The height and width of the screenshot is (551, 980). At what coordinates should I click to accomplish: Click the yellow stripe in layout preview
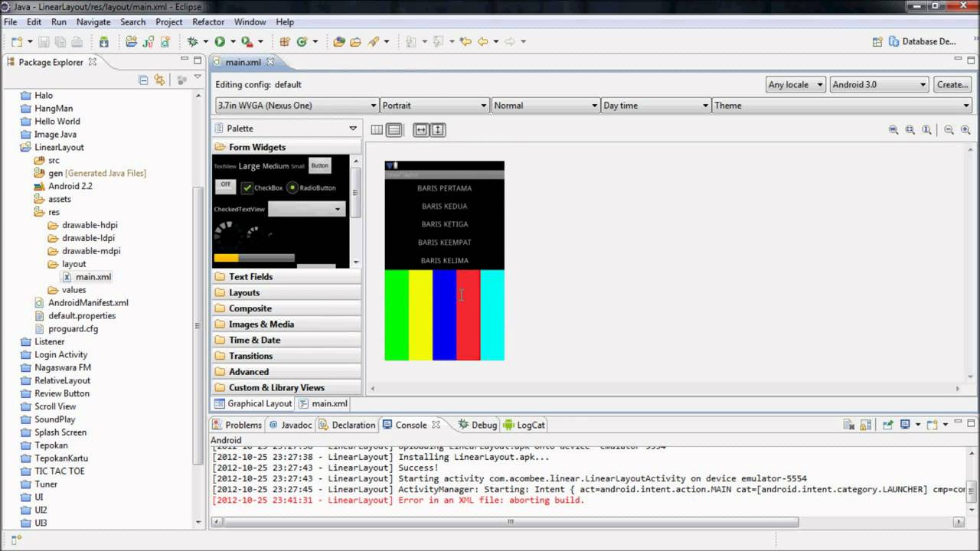tap(420, 315)
